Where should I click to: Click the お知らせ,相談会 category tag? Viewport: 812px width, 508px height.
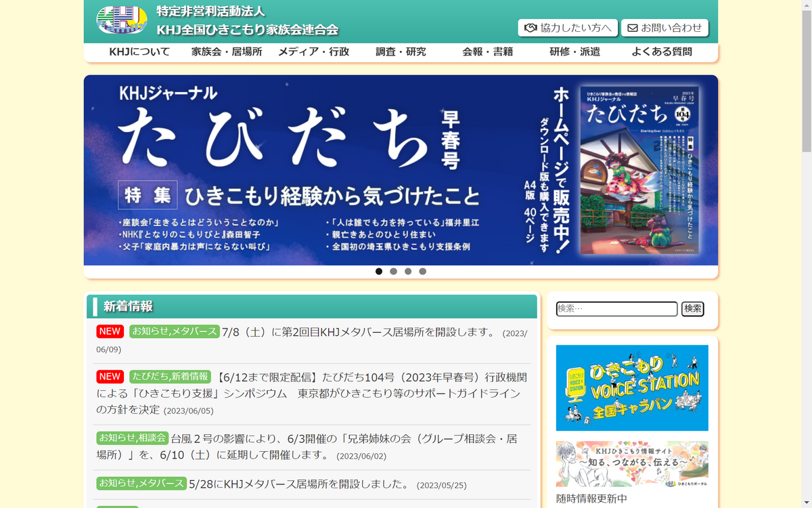coord(133,438)
